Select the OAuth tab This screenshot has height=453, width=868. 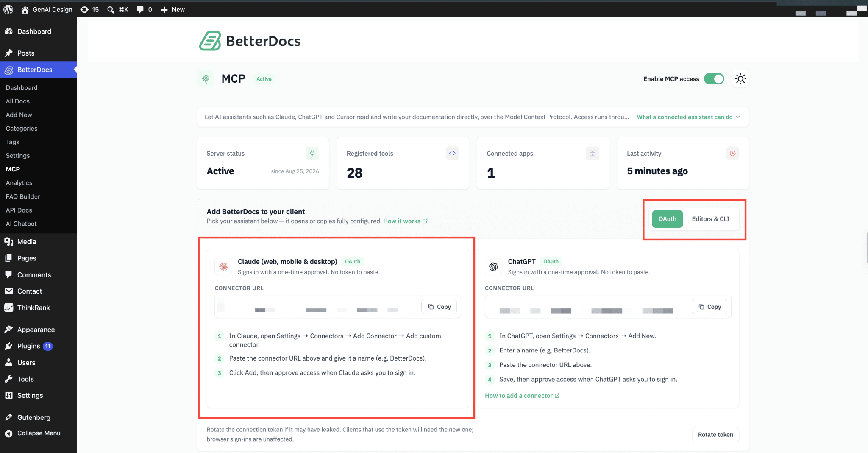click(x=668, y=219)
